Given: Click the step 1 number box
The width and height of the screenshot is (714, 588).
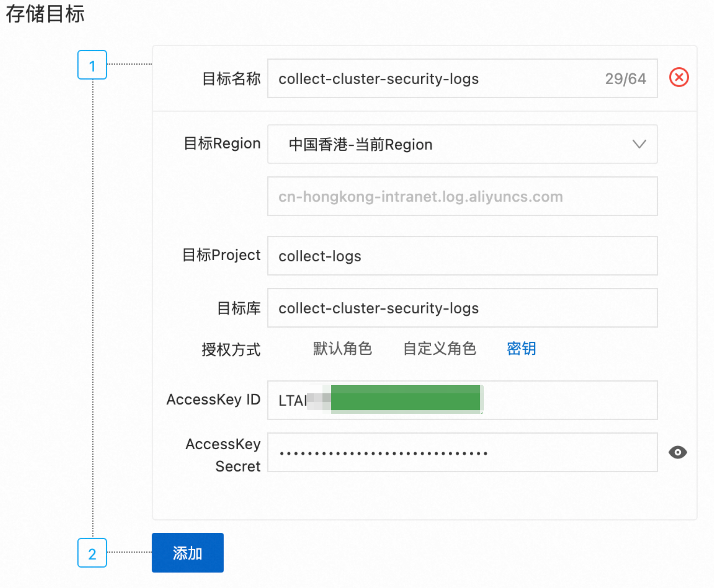Looking at the screenshot, I should pyautogui.click(x=92, y=65).
